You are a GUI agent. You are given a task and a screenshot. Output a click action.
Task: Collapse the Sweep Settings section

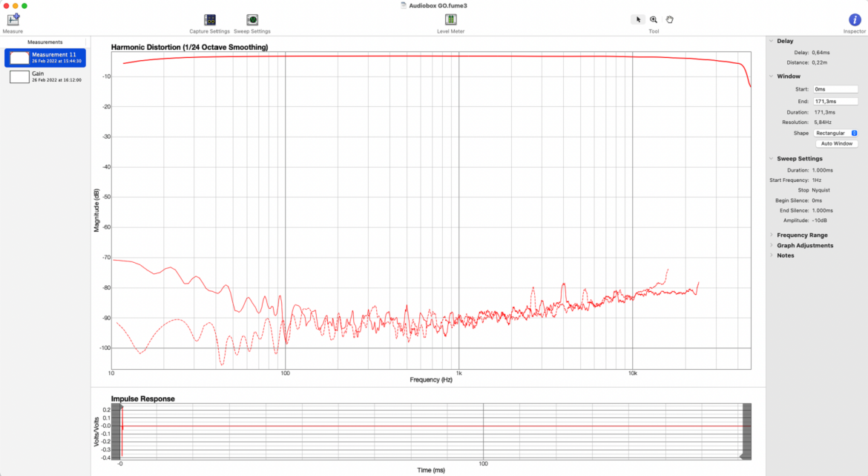pos(771,158)
